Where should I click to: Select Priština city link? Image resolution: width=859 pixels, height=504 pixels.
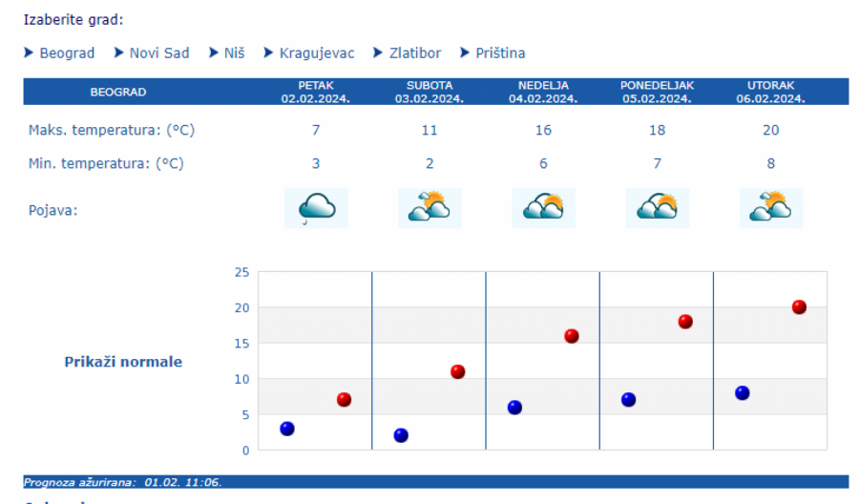pyautogui.click(x=500, y=53)
